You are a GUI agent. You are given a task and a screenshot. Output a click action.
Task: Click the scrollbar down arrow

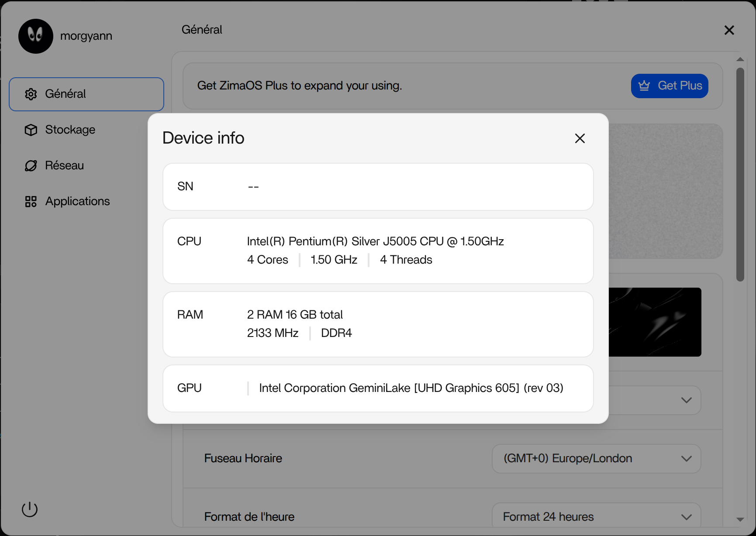[740, 519]
